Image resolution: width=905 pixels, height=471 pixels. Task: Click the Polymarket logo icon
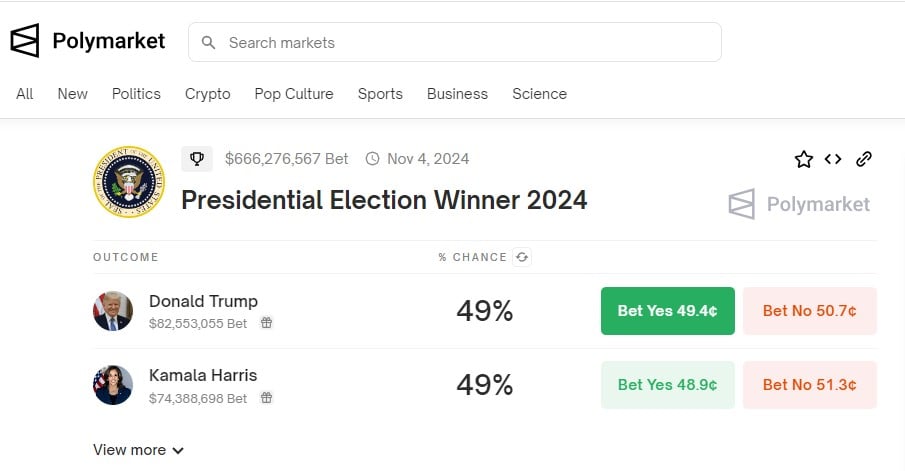point(25,41)
